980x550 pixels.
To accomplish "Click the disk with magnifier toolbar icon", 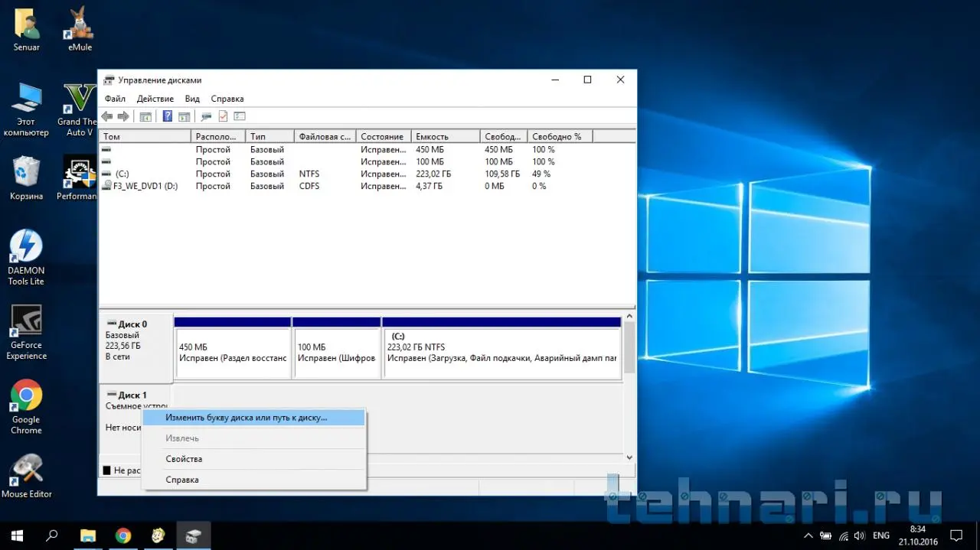I will click(206, 116).
